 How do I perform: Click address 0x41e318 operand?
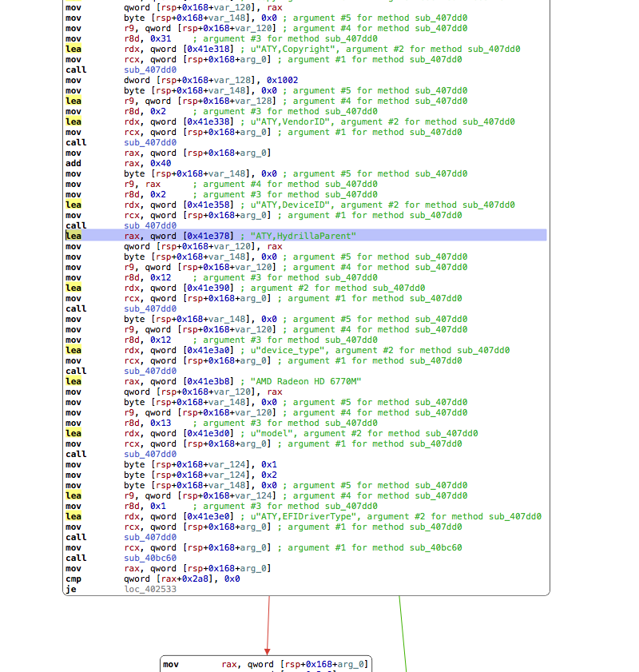pos(210,49)
